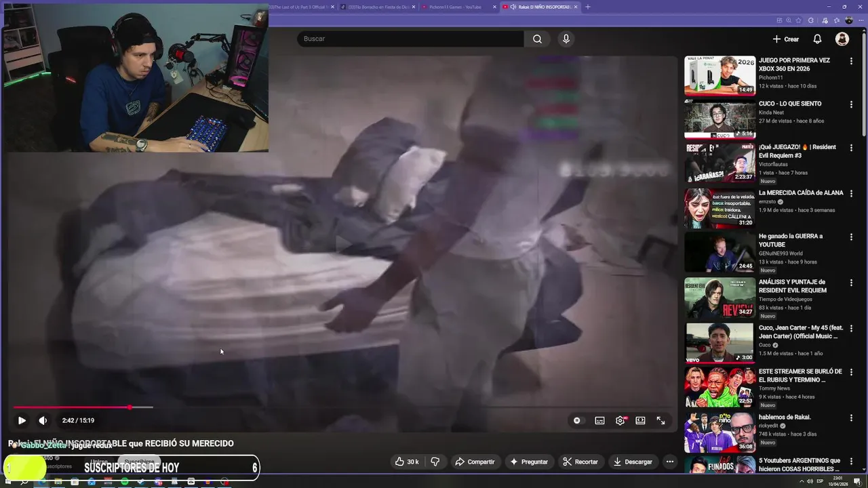Enter fullscreen mode
Image resolution: width=868 pixels, height=488 pixels.
tap(660, 420)
